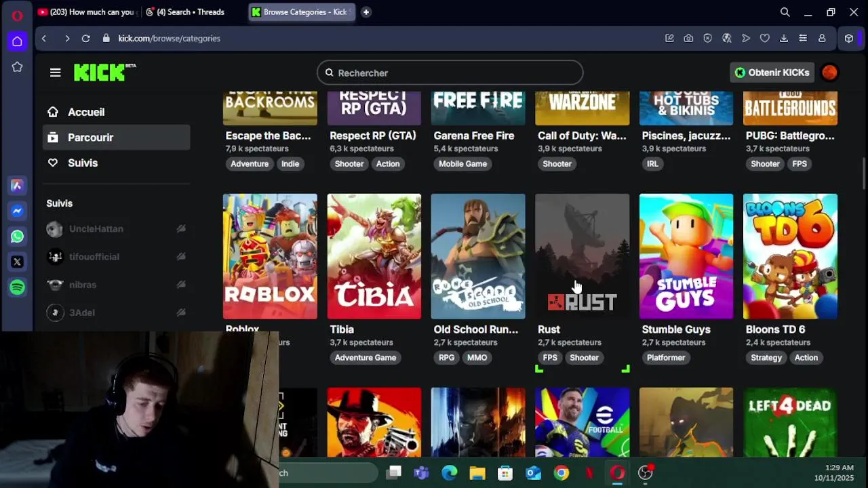
Task: Click in the Rechercher search field
Action: click(450, 73)
